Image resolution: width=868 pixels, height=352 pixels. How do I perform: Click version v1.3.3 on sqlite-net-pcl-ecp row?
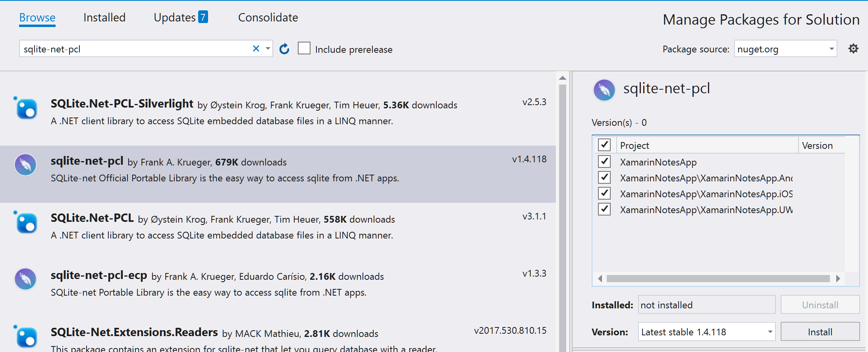pos(534,273)
